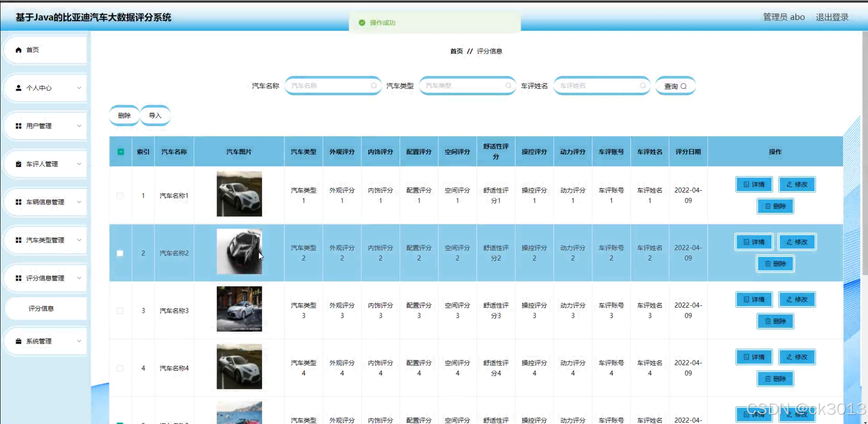Toggle the select-all checkbox in table header
This screenshot has width=868, height=424.
click(120, 151)
